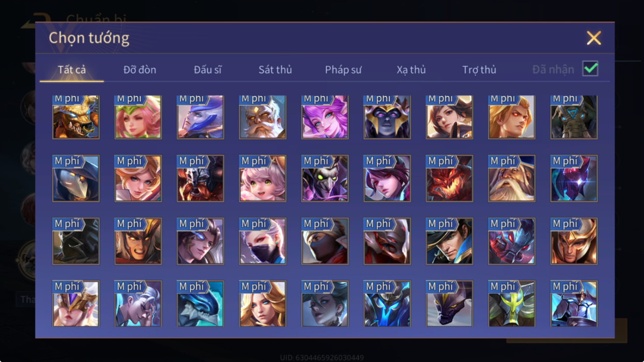Select the hero in the dark captain hat

click(449, 241)
